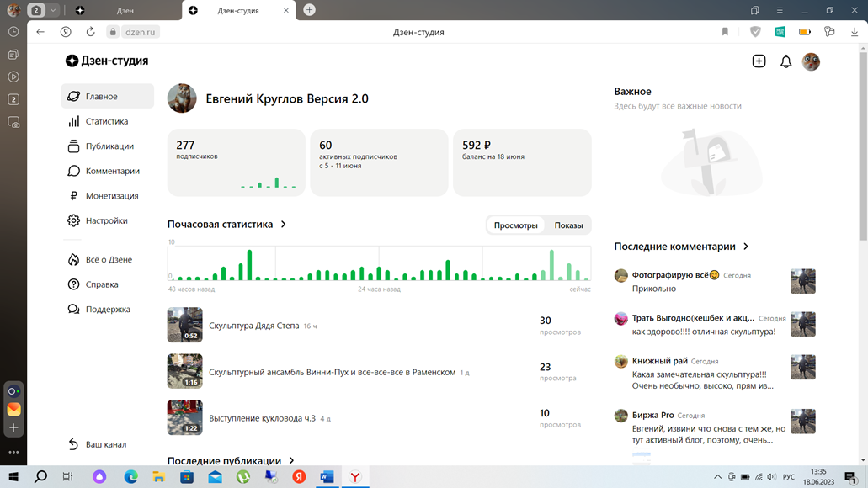Click title Выступление кукловода ч.3
The width and height of the screenshot is (868, 488).
pyautogui.click(x=262, y=417)
